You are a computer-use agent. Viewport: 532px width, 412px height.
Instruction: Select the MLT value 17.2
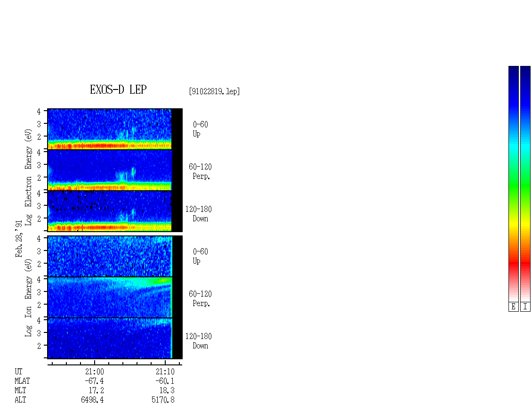tap(97, 390)
